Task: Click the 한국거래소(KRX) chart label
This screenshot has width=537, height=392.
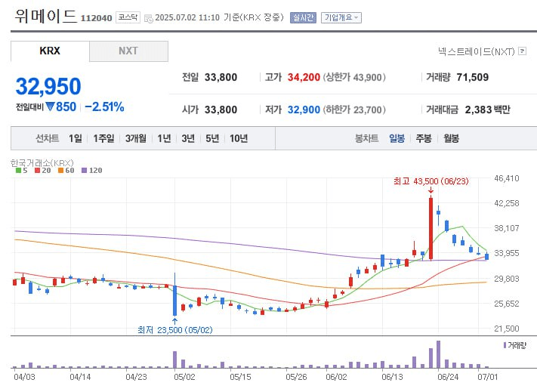Action: (x=42, y=162)
